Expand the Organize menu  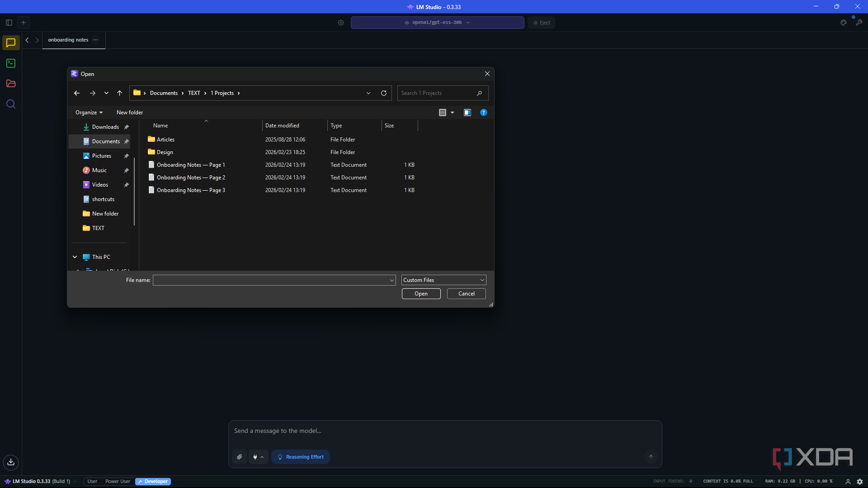(x=89, y=113)
